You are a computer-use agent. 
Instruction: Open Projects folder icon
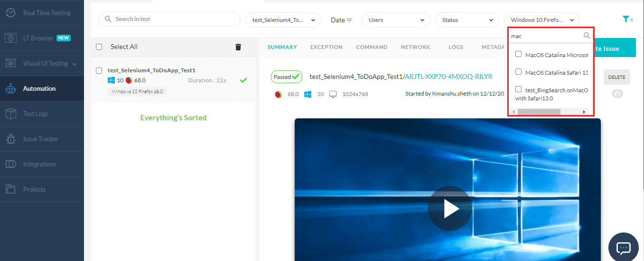coord(10,189)
